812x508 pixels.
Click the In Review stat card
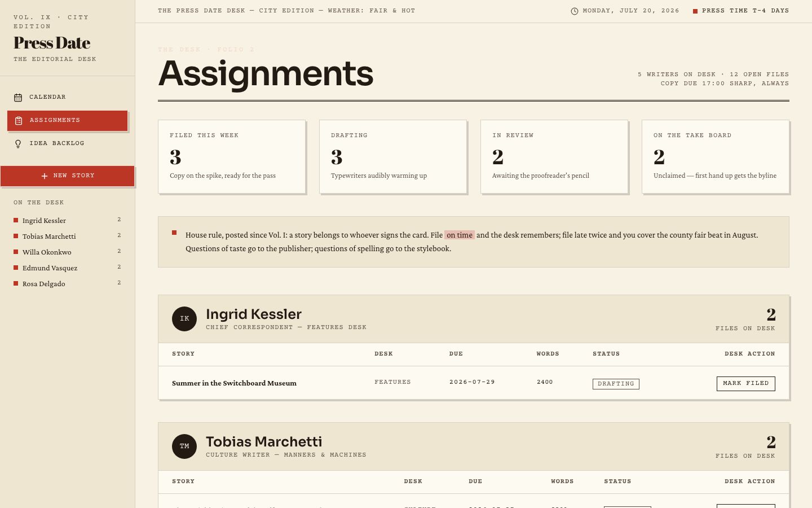(554, 156)
